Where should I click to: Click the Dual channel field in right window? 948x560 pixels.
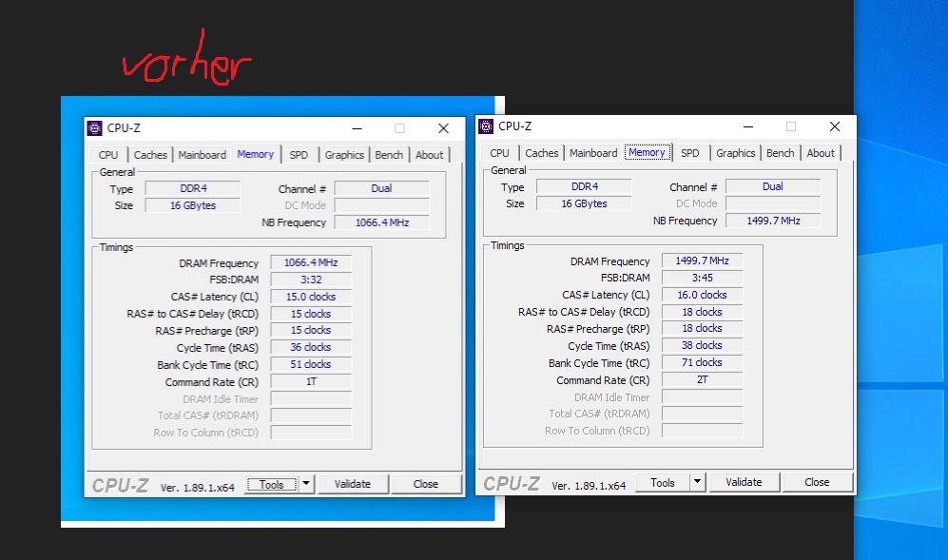coord(773,187)
